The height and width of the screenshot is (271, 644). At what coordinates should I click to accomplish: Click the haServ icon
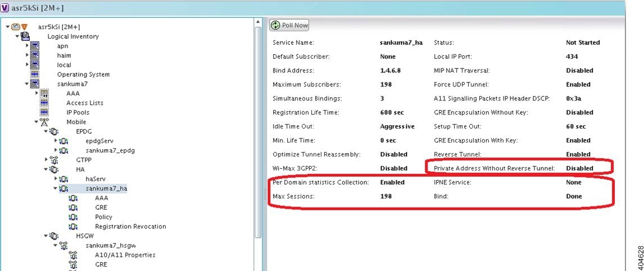[64, 179]
